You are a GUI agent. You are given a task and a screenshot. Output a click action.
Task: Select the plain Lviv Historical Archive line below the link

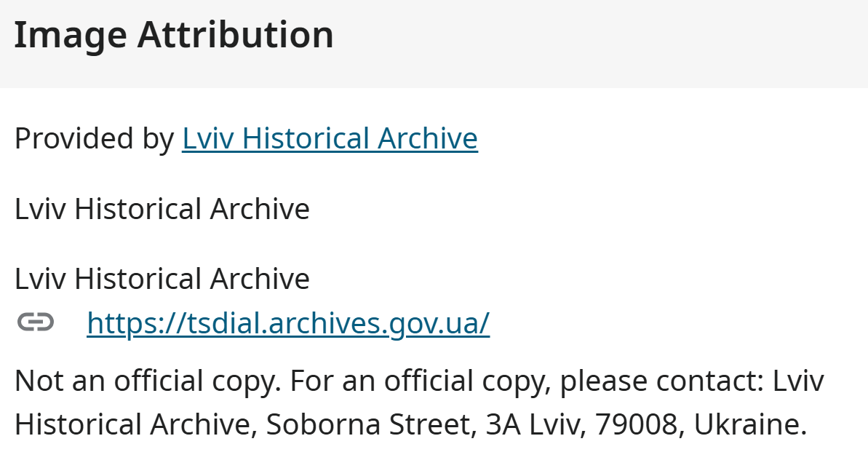(162, 209)
